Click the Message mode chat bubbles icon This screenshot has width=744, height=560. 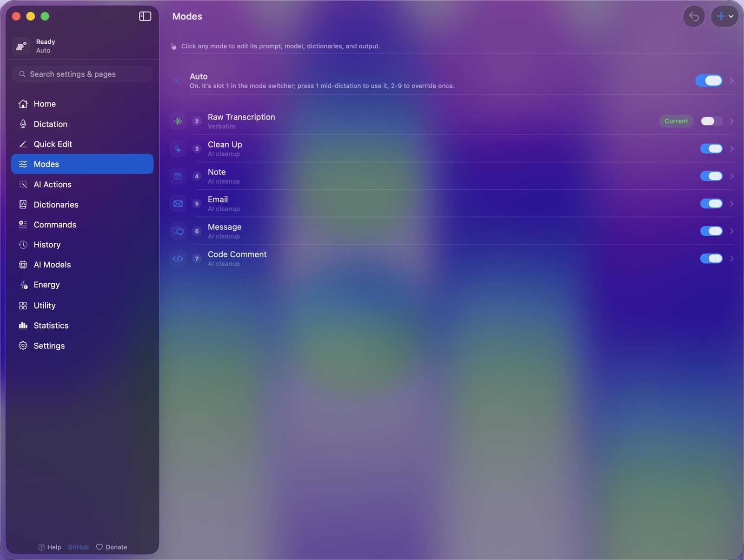point(178,231)
